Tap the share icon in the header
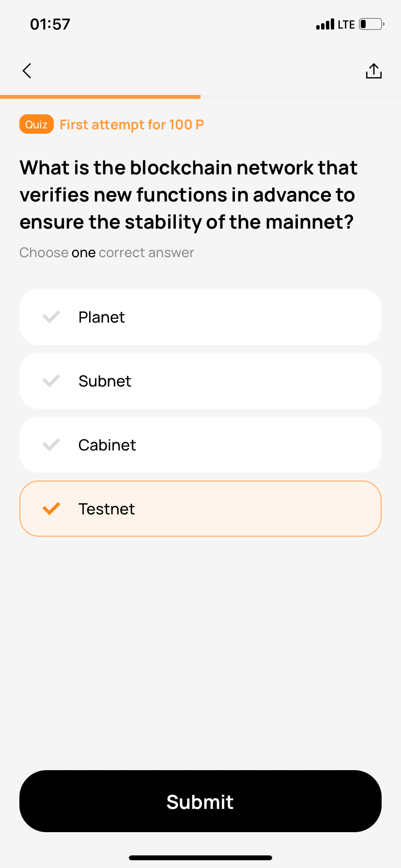Screen dimensions: 401x868 pyautogui.click(x=373, y=71)
